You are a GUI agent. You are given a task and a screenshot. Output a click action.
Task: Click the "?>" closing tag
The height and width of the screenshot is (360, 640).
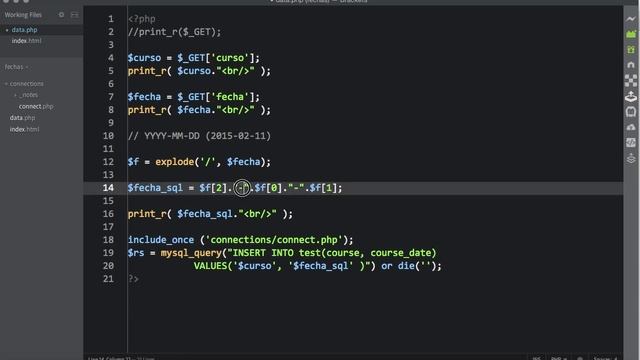click(x=133, y=279)
